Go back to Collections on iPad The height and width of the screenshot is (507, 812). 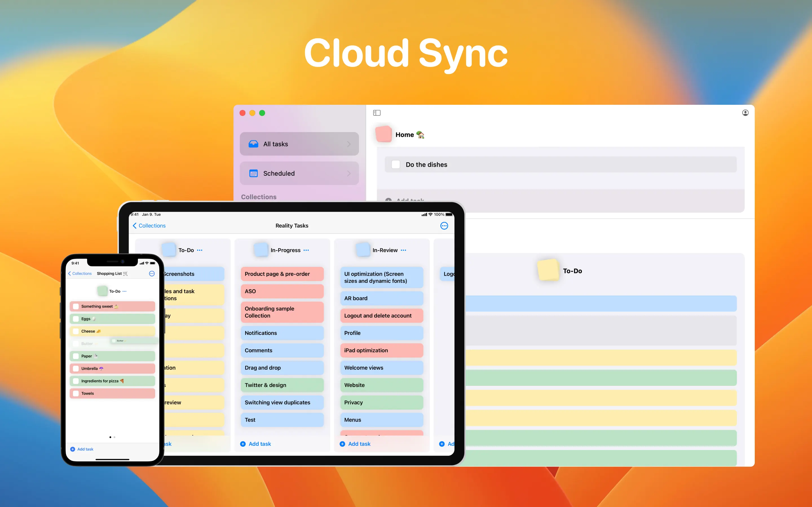(149, 226)
